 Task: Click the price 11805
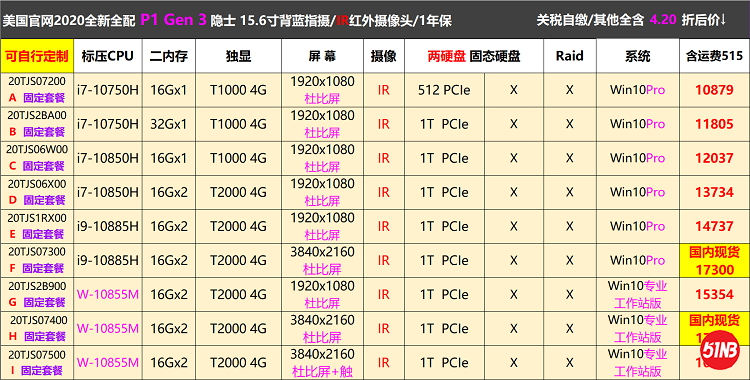(714, 124)
